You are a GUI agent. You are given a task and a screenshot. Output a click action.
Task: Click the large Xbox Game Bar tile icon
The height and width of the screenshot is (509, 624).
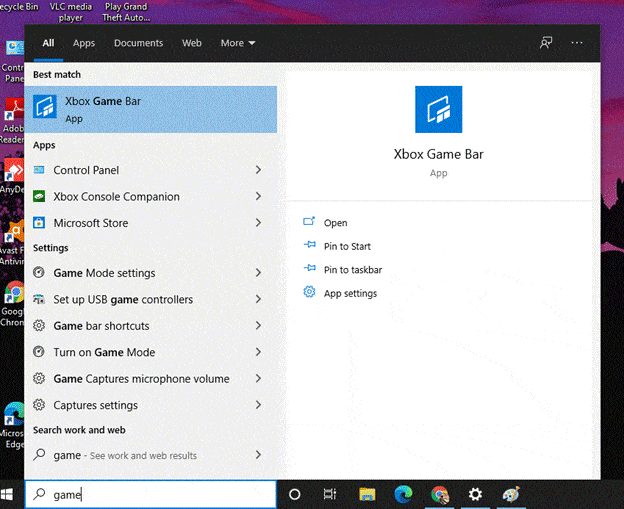[x=439, y=109]
